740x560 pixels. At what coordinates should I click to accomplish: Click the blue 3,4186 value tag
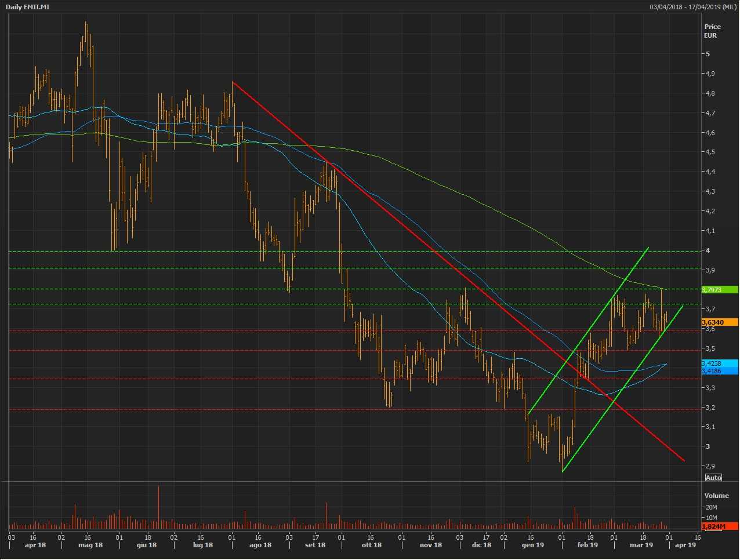[x=719, y=370]
